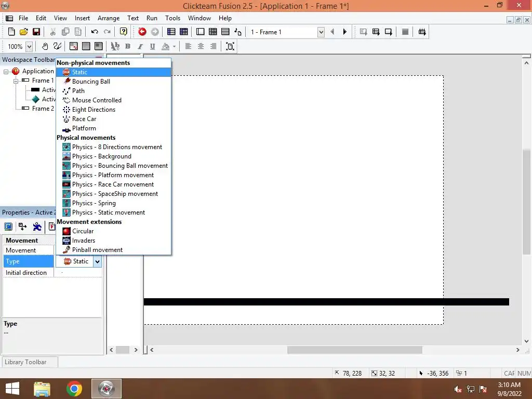
Task: Open the frame selector dropdown arrow
Action: point(321,32)
